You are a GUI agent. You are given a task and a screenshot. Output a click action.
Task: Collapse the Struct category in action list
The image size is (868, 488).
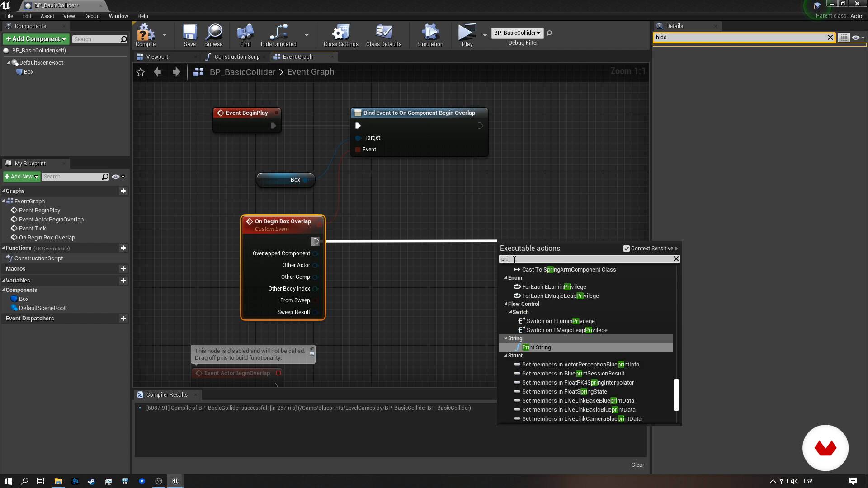coord(505,356)
